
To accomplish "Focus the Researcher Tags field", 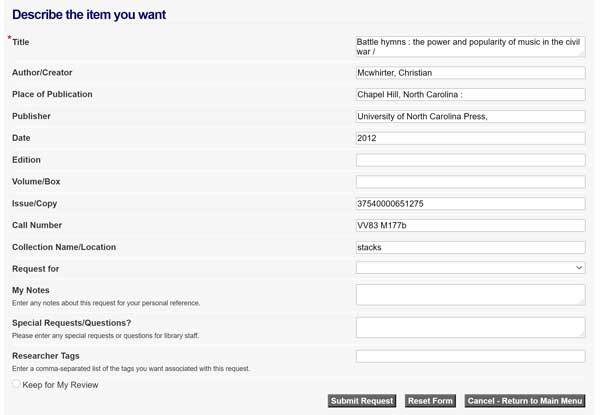I will (x=470, y=356).
